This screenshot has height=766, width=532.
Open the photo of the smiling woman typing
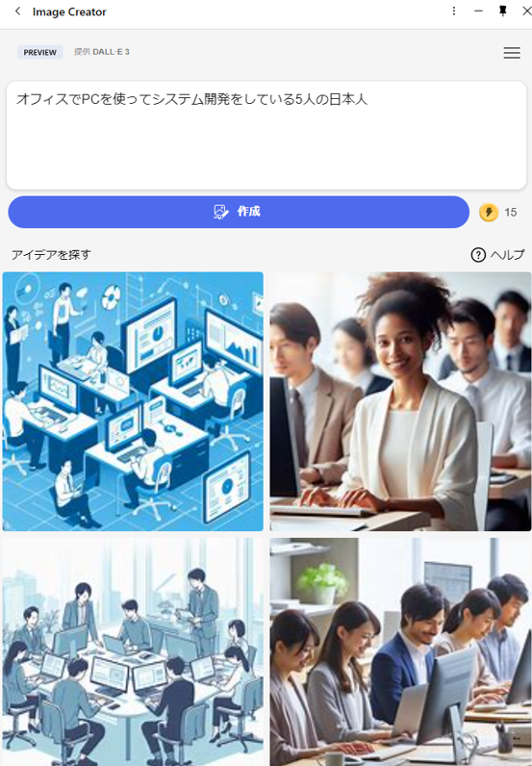pos(400,401)
